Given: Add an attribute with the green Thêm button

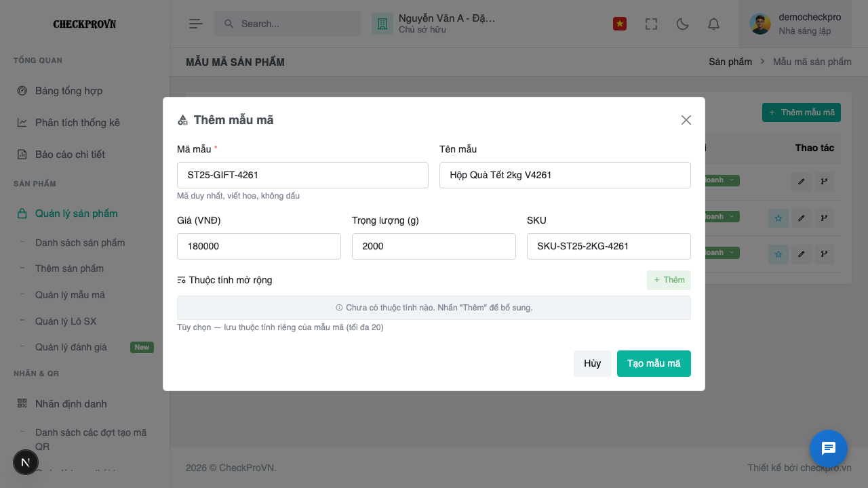Looking at the screenshot, I should click(x=669, y=280).
